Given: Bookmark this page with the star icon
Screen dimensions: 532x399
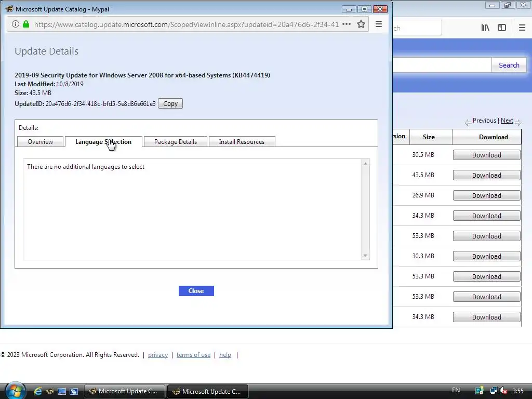Looking at the screenshot, I should coord(361,24).
